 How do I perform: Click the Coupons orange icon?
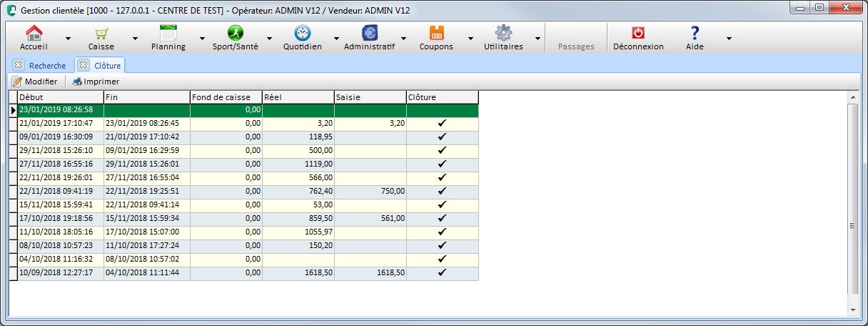(436, 33)
